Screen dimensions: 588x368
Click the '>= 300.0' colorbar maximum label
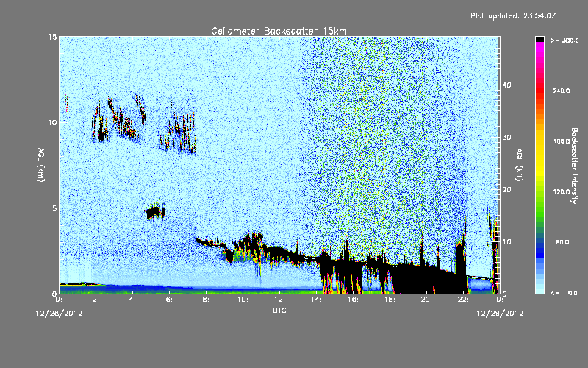[564, 40]
